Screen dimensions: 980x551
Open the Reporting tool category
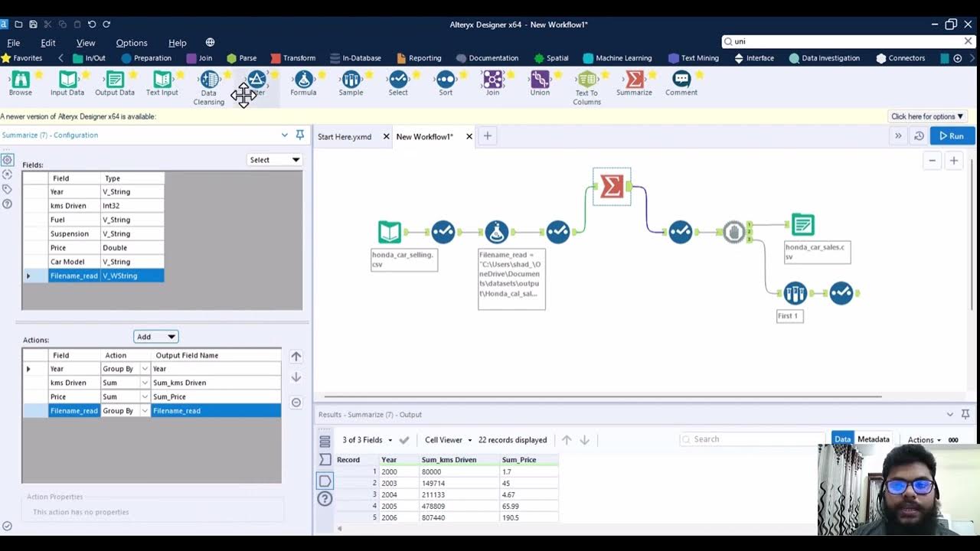coord(418,58)
